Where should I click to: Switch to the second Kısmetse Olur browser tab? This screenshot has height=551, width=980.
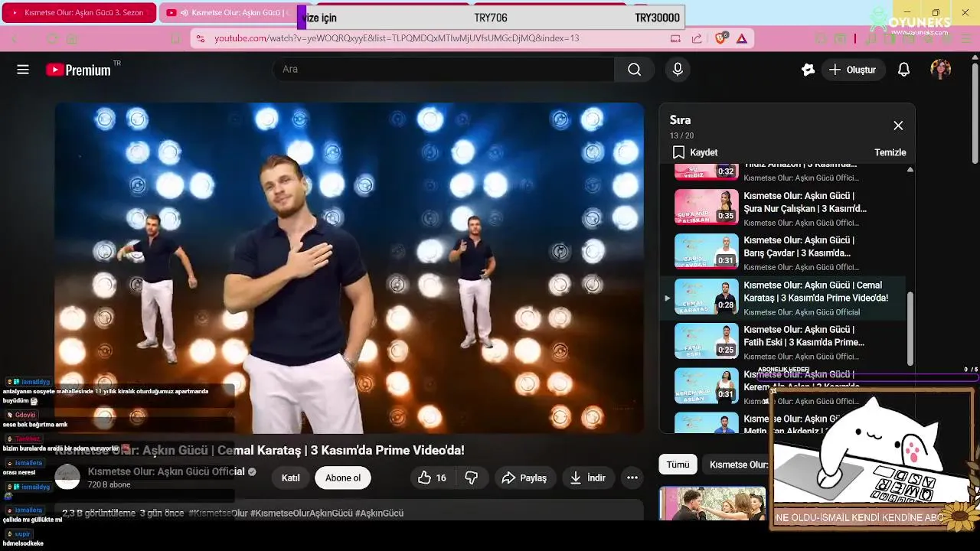[x=230, y=13]
